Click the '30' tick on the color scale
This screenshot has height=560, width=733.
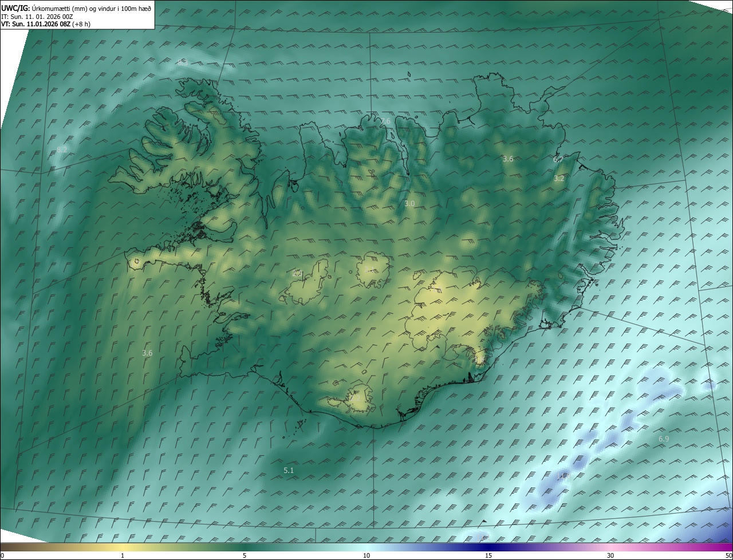point(610,556)
